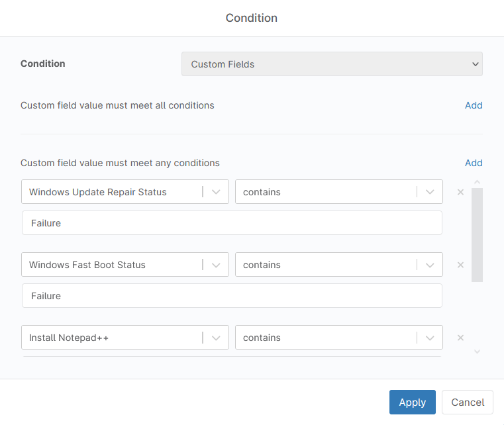This screenshot has height=425, width=504.
Task: Add a condition under must meet all
Action: (473, 105)
